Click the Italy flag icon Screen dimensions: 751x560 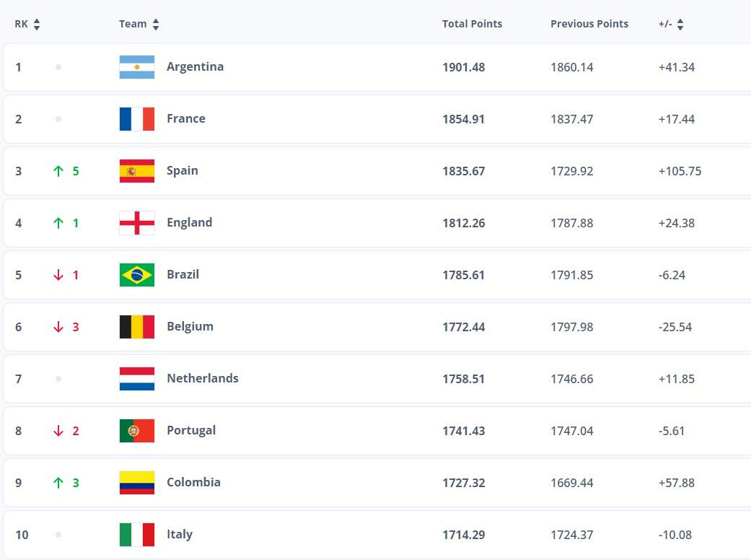(136, 534)
